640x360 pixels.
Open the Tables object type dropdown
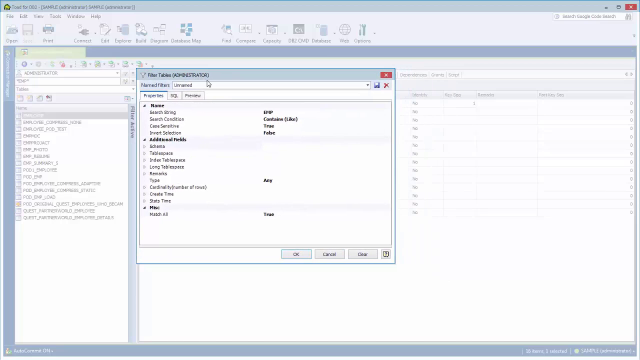click(x=133, y=89)
